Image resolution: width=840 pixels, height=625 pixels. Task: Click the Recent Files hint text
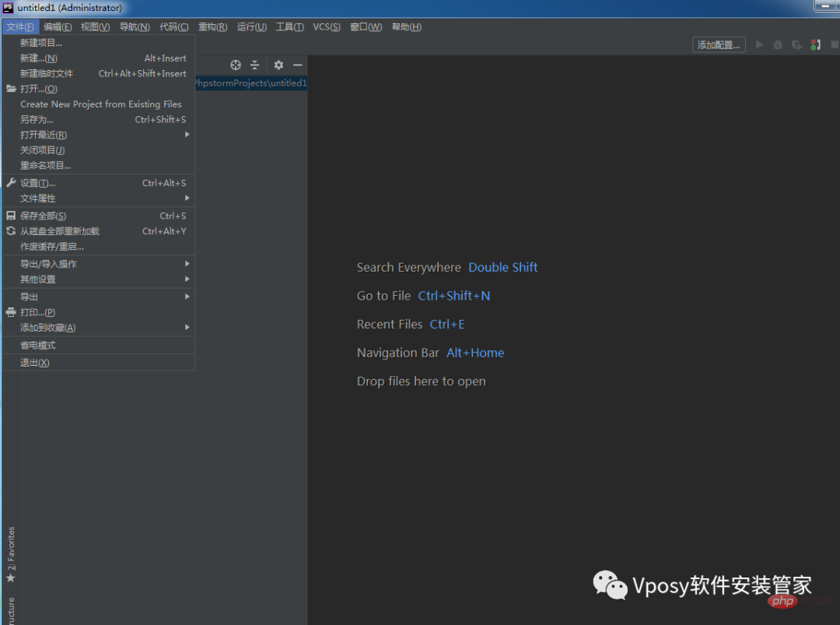click(390, 325)
